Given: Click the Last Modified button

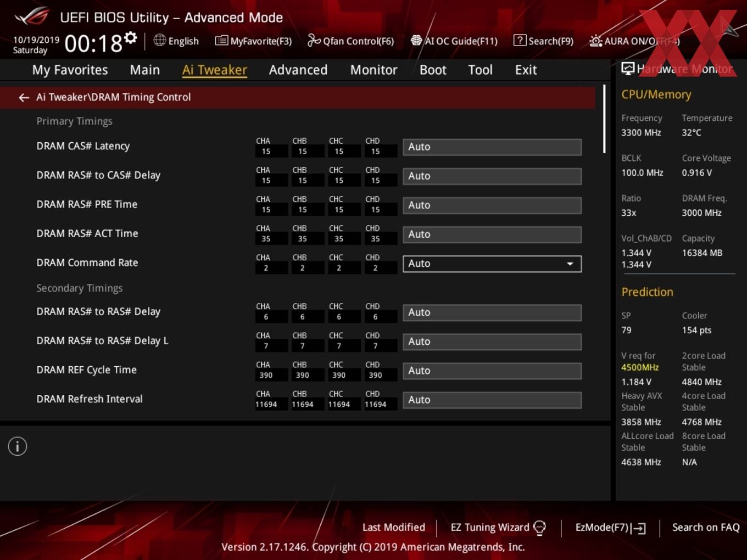Looking at the screenshot, I should point(394,527).
